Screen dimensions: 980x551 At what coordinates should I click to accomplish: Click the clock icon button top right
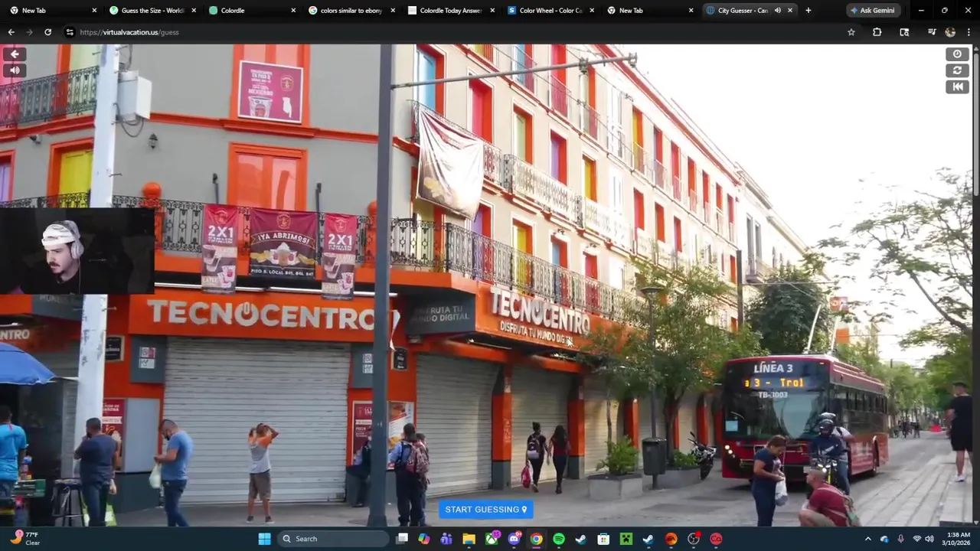(x=957, y=54)
